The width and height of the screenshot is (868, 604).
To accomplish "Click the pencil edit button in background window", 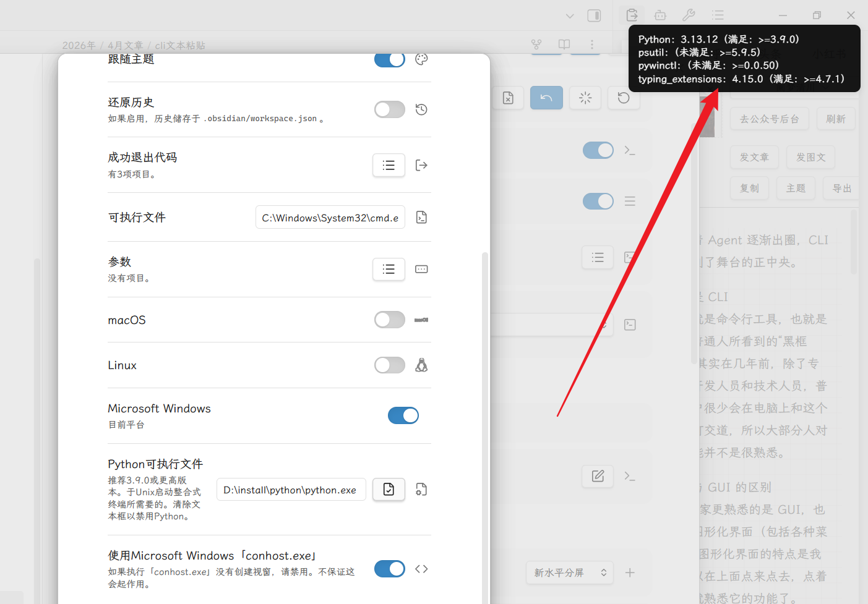I will click(x=598, y=476).
